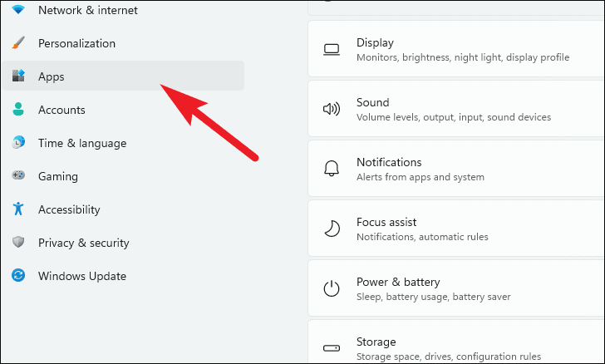Click the Accessibility figure icon

[18, 209]
